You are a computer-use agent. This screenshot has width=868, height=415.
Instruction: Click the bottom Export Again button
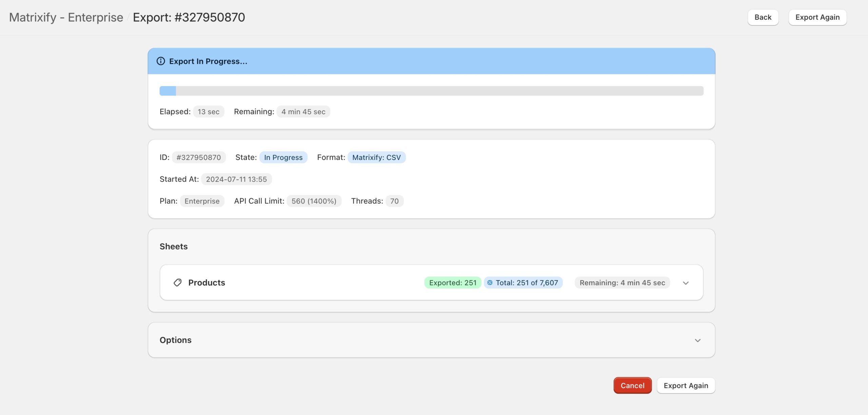point(686,386)
